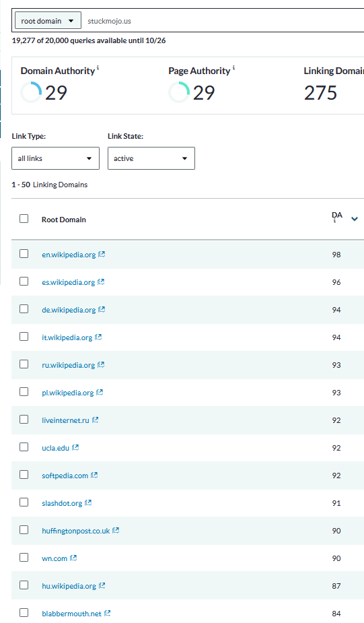Image resolution: width=364 pixels, height=623 pixels.
Task: Open the Link State active dropdown
Action: click(x=151, y=158)
